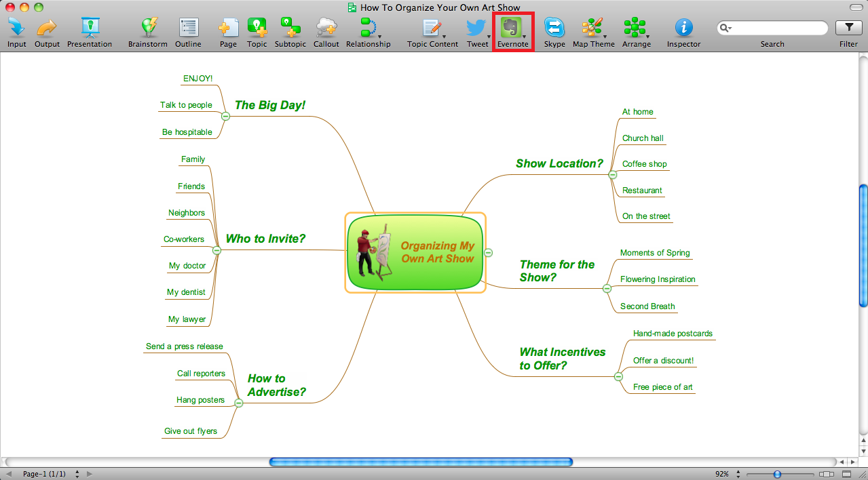
Task: Collapse What Incentives to Offer? branch
Action: 618,376
